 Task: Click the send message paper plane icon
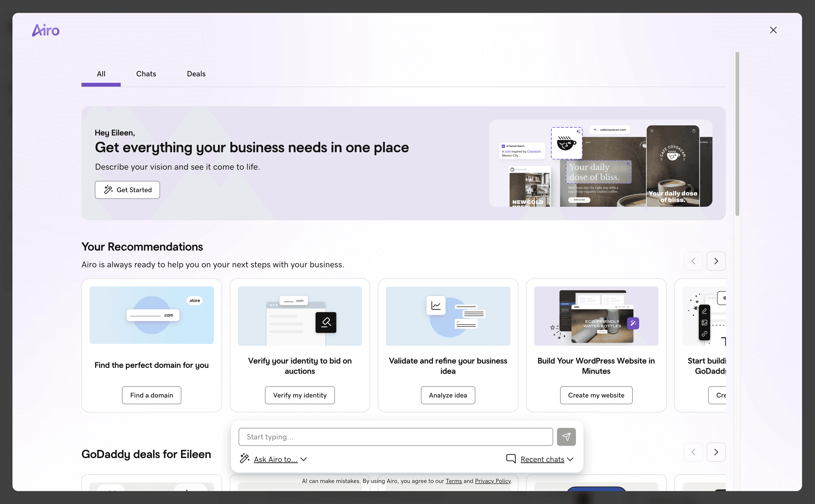coord(566,437)
